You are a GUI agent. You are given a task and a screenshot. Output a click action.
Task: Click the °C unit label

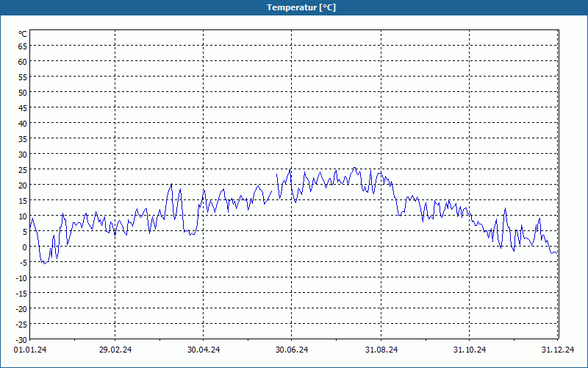(23, 34)
